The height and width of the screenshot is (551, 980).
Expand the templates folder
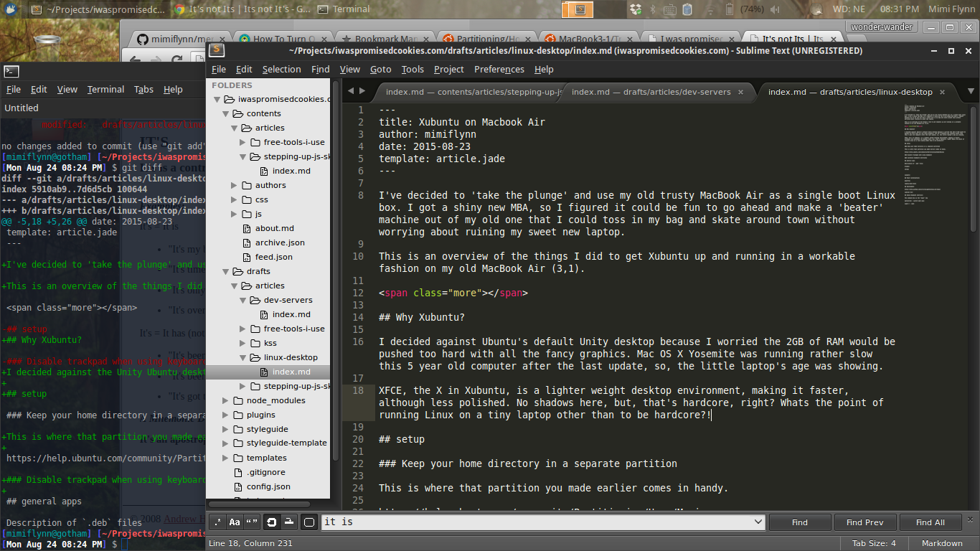[x=227, y=458]
